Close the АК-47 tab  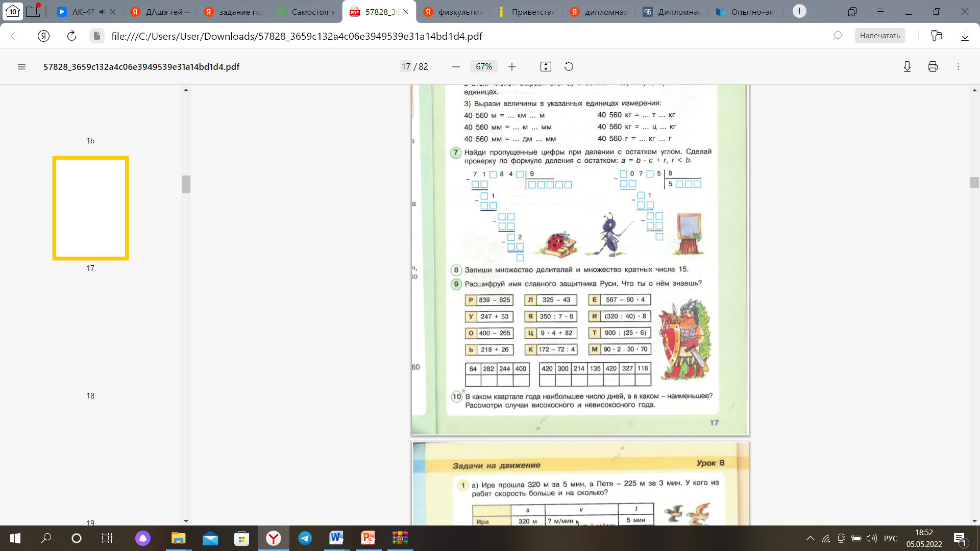113,12
